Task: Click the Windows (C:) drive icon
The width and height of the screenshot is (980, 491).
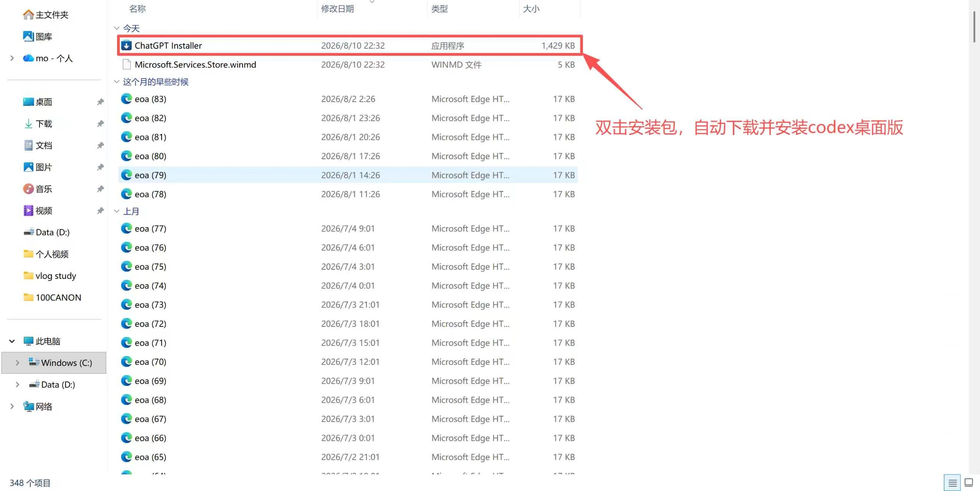Action: click(34, 362)
